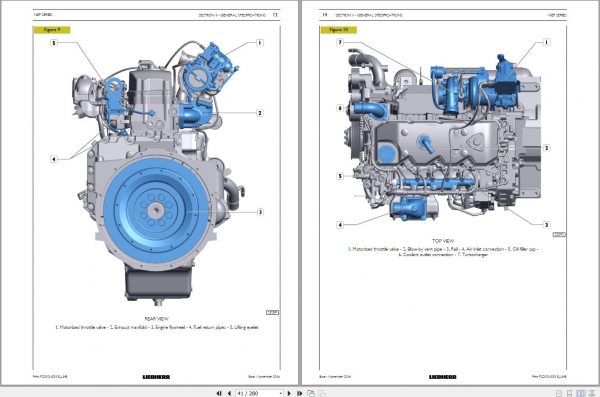Click callout 5 in Figure 9
Viewport: 600px width, 397px height.
pos(54,43)
